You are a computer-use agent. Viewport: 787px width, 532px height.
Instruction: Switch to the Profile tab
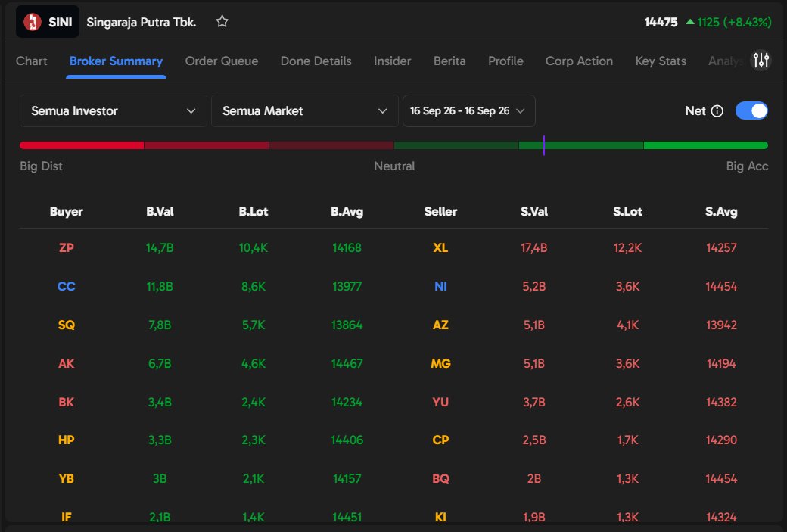[506, 61]
